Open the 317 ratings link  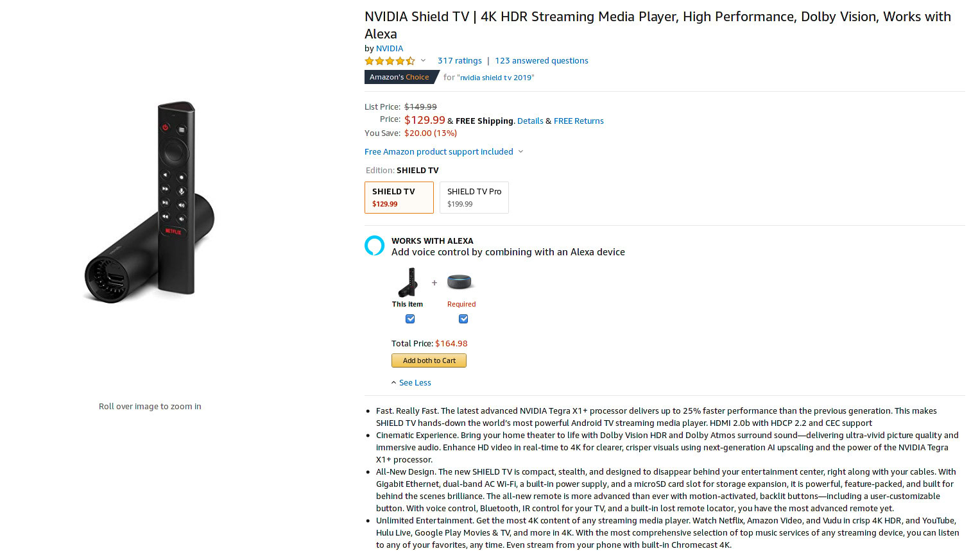460,61
